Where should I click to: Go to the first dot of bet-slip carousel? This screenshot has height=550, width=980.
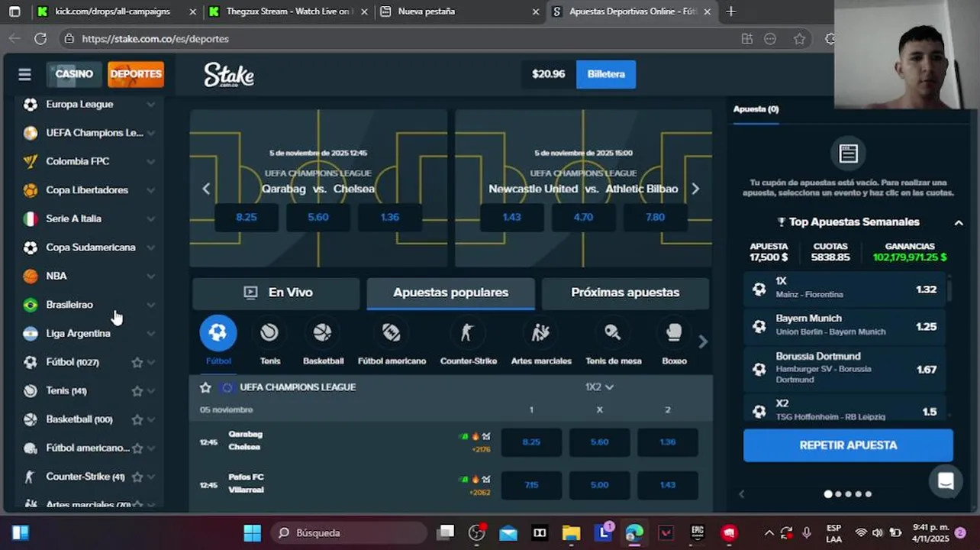click(828, 494)
